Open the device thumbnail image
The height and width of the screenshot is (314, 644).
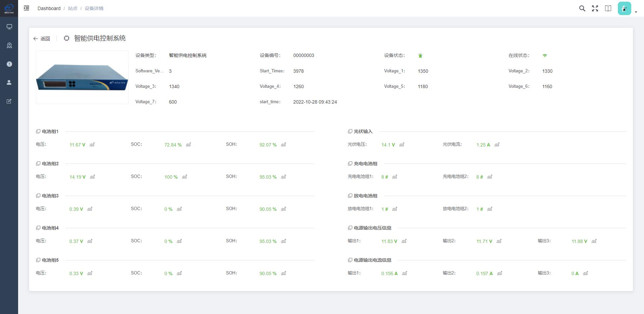click(82, 77)
